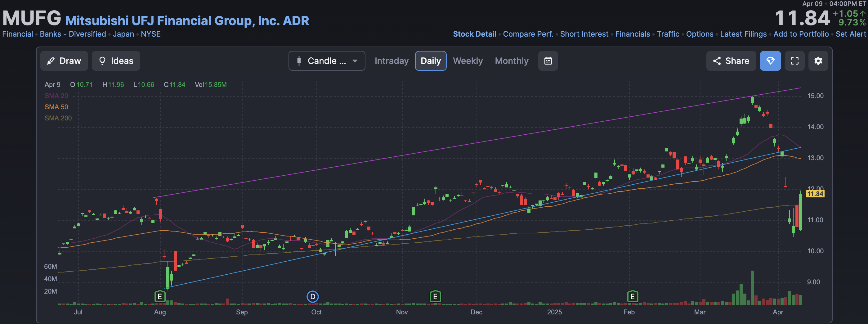This screenshot has width=868, height=324.
Task: Click the 9.73% percent change value
Action: tap(852, 22)
